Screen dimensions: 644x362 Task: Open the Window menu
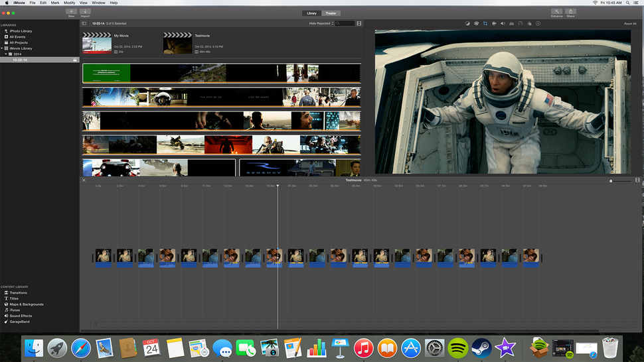(x=98, y=3)
